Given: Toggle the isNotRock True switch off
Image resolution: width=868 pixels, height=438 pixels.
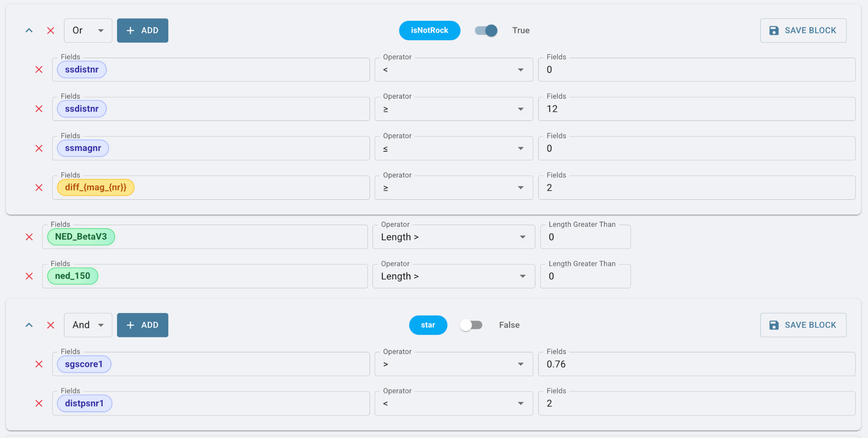Looking at the screenshot, I should point(486,31).
